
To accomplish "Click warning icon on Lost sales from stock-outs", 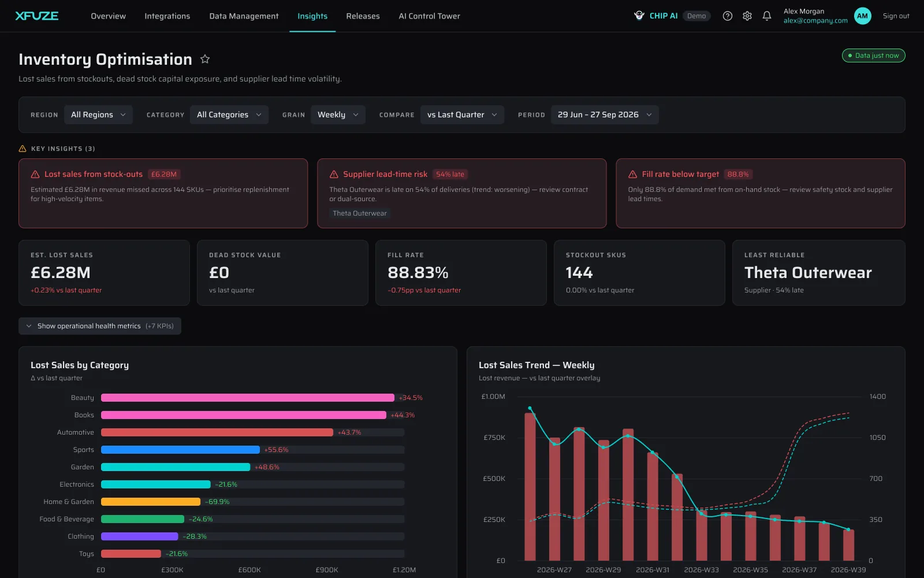I will (35, 174).
